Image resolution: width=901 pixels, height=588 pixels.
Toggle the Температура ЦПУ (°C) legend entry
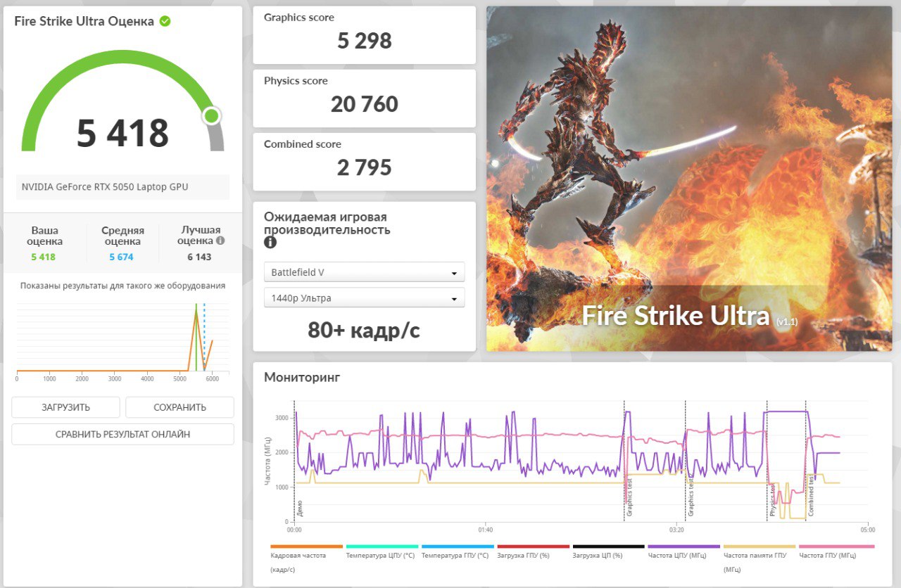(x=382, y=551)
